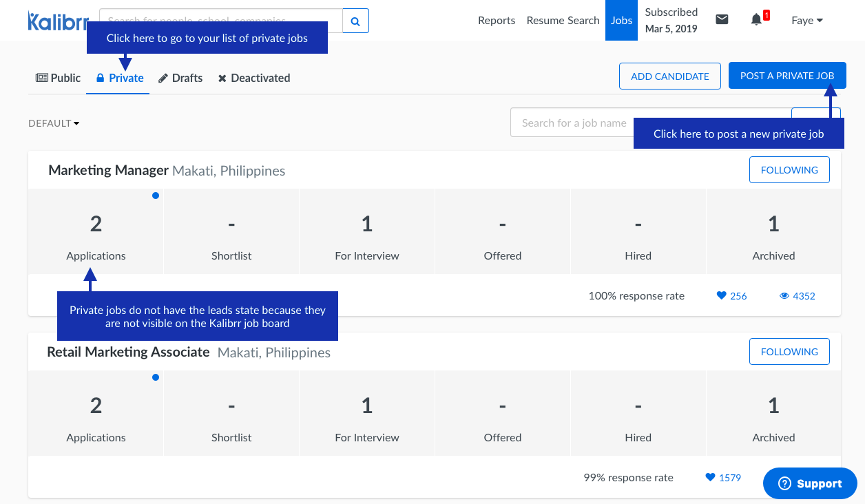The height and width of the screenshot is (504, 865).
Task: Open the messages envelope icon
Action: click(722, 20)
